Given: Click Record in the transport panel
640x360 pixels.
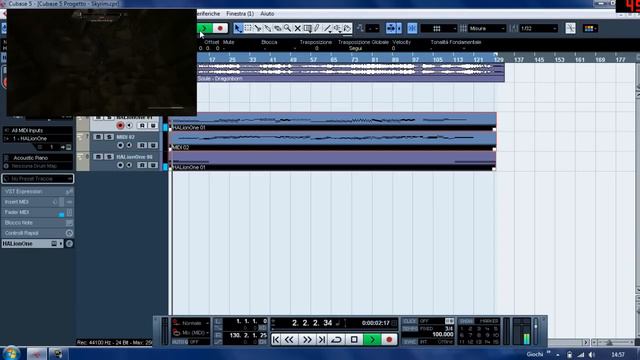Looking at the screenshot, I should click(x=389, y=340).
